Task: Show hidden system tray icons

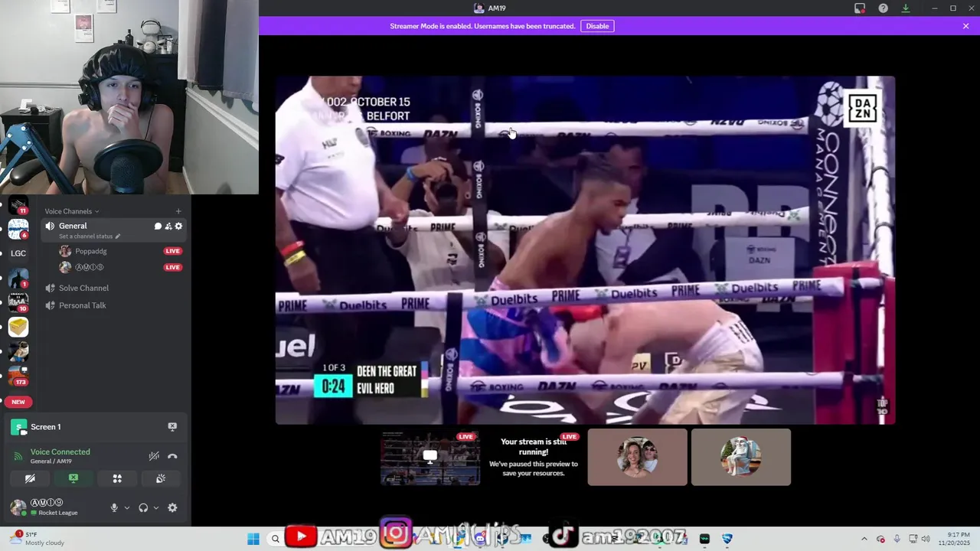Action: tap(864, 539)
